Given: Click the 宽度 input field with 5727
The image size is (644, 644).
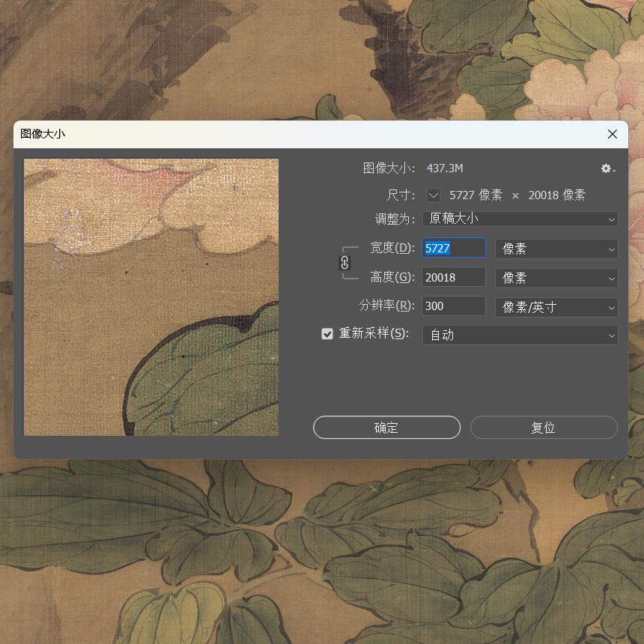Looking at the screenshot, I should click(454, 248).
